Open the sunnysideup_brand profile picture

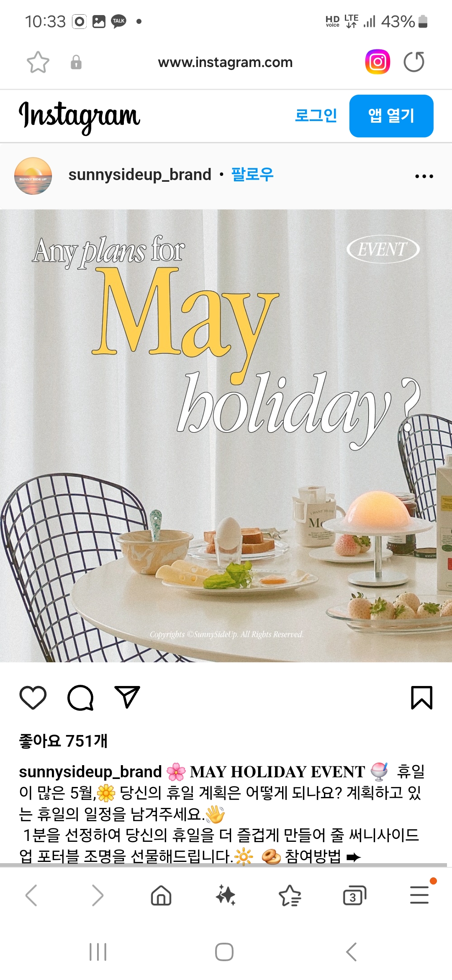point(33,176)
